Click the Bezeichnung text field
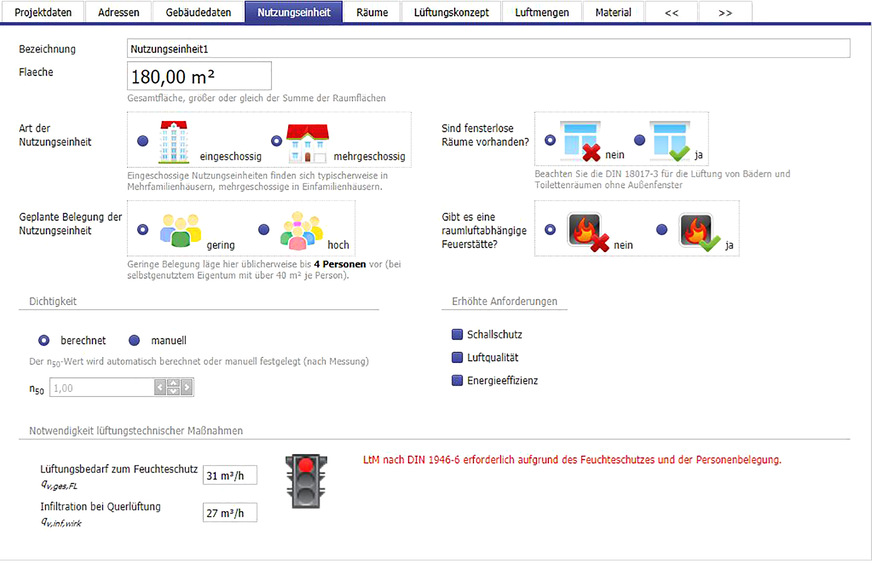Screen dimensions: 872x564 [488, 49]
